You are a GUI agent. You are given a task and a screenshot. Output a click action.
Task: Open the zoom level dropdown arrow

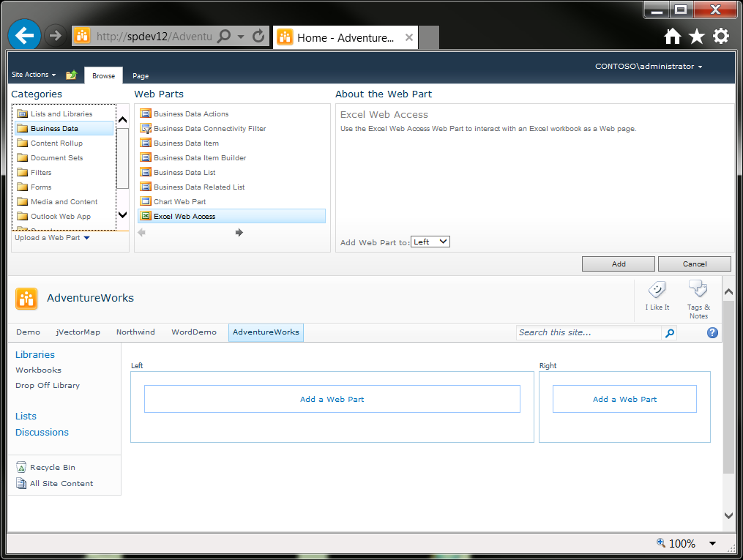click(x=712, y=543)
